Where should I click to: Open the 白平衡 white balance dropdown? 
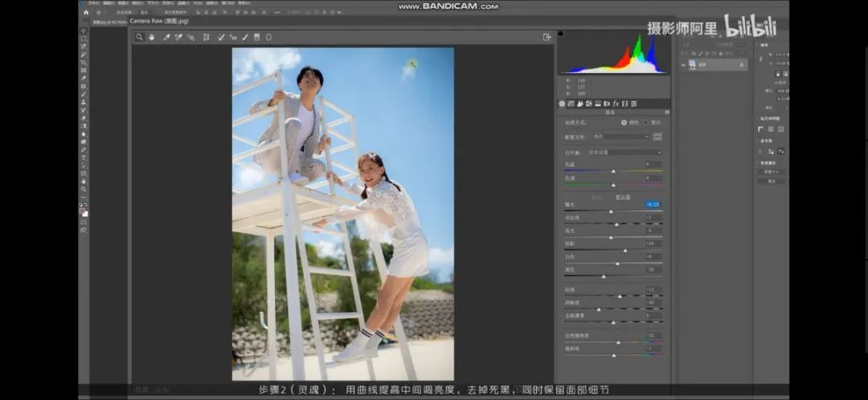pyautogui.click(x=624, y=152)
